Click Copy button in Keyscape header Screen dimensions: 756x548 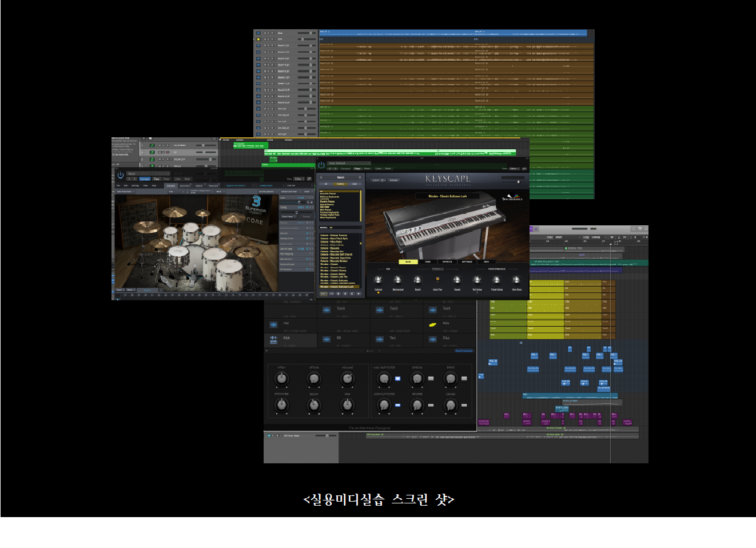pos(357,169)
